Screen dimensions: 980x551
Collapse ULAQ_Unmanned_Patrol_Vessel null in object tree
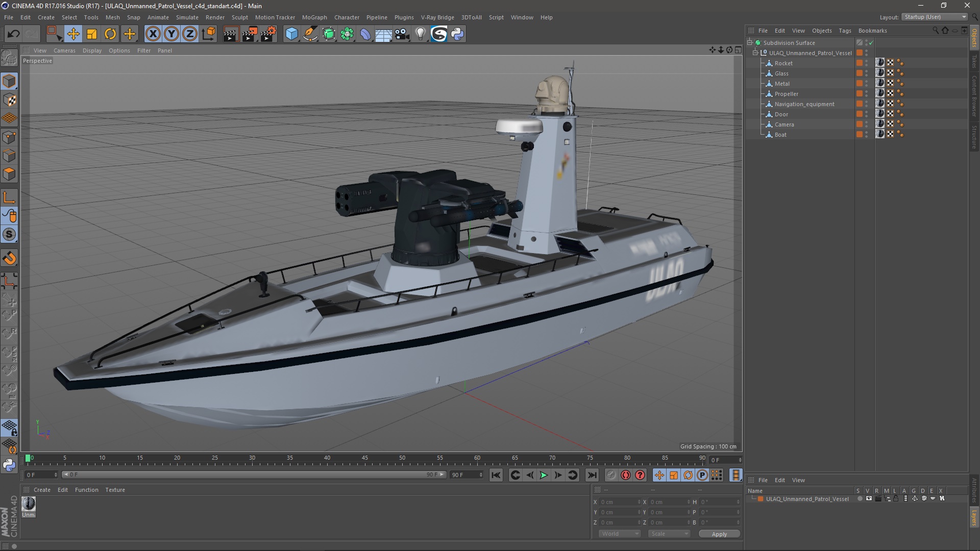(755, 53)
